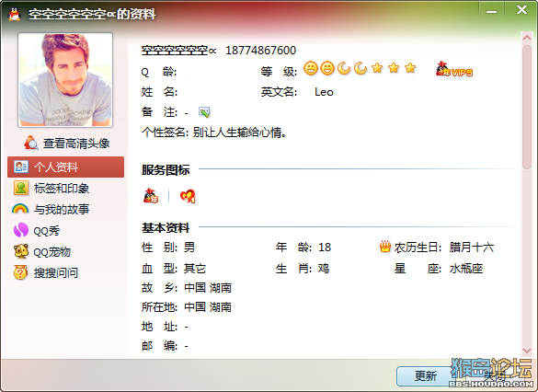Click the rainbow icon for 与我的故事
The image size is (538, 392).
coord(20,209)
